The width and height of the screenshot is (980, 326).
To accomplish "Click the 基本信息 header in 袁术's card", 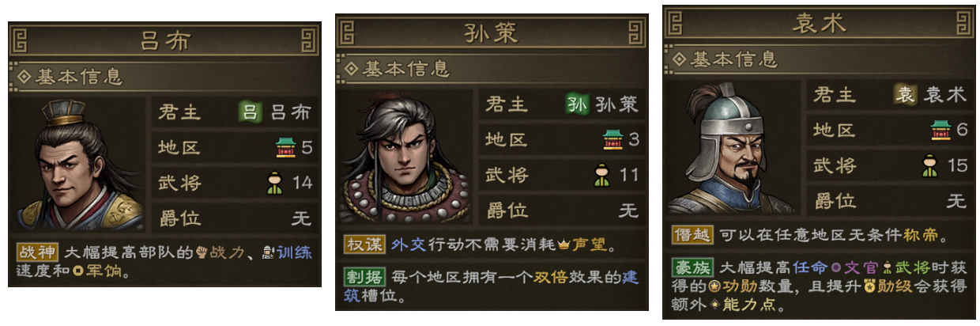I will click(x=726, y=59).
